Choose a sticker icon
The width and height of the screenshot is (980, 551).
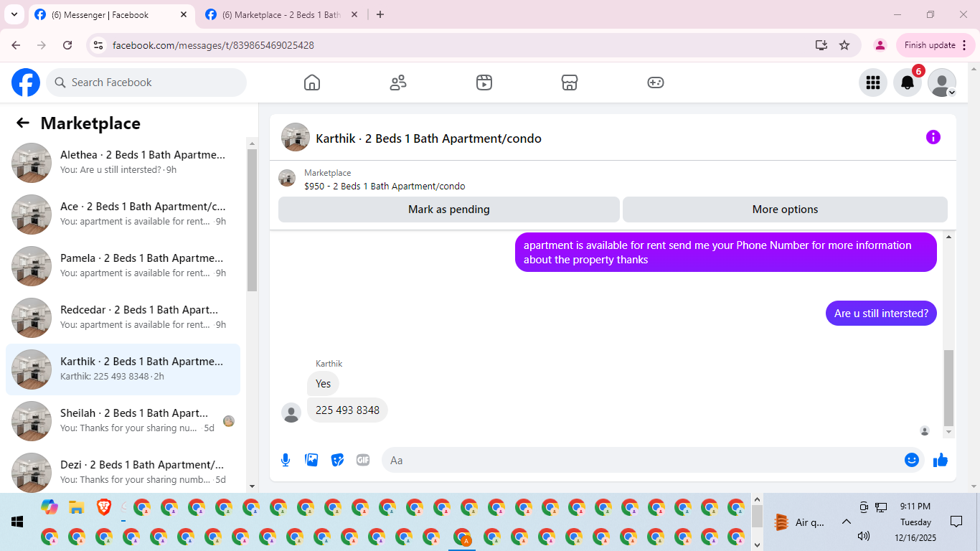point(337,460)
